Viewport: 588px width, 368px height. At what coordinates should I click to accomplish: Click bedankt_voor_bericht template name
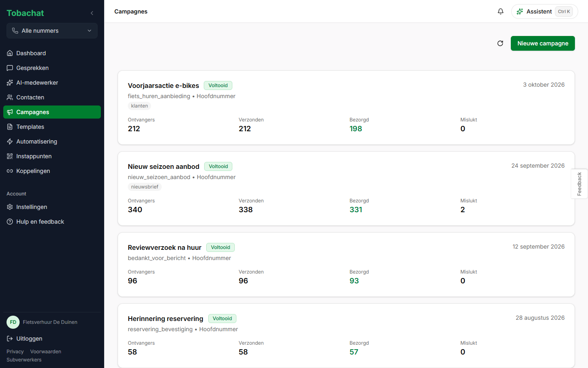click(x=157, y=258)
